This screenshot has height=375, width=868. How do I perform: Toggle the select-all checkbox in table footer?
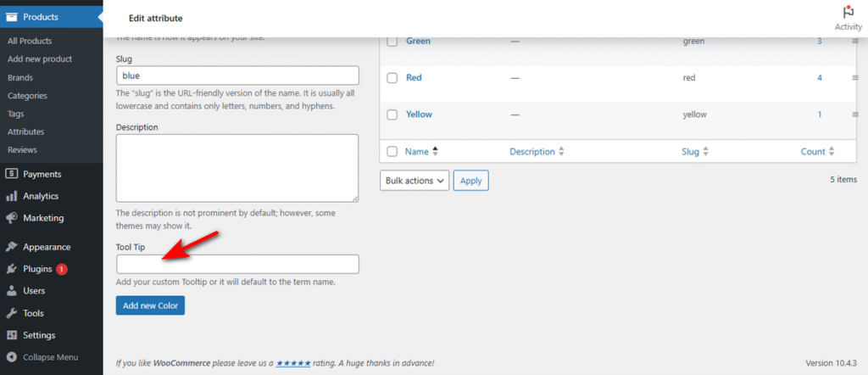pyautogui.click(x=392, y=151)
